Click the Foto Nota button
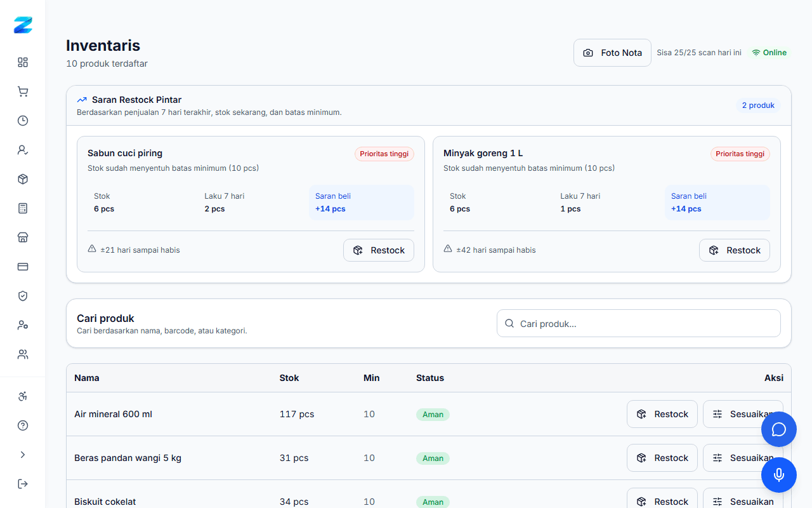 (x=612, y=53)
